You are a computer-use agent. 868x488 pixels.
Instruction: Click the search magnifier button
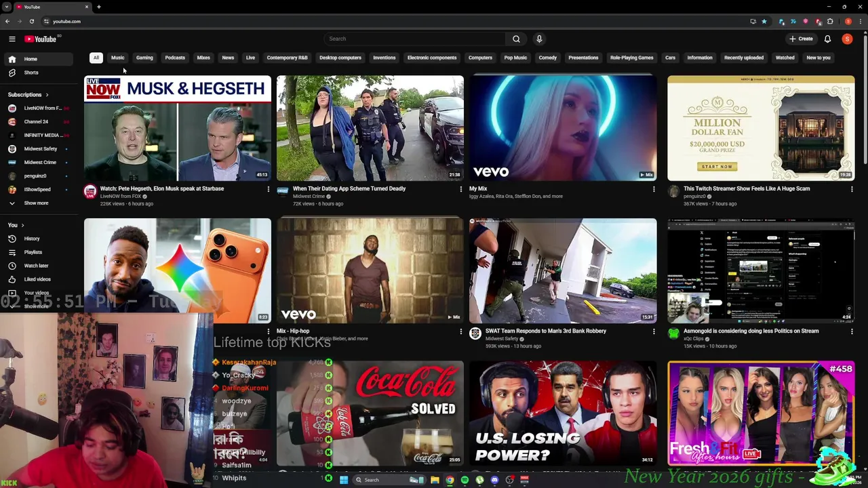[516, 39]
